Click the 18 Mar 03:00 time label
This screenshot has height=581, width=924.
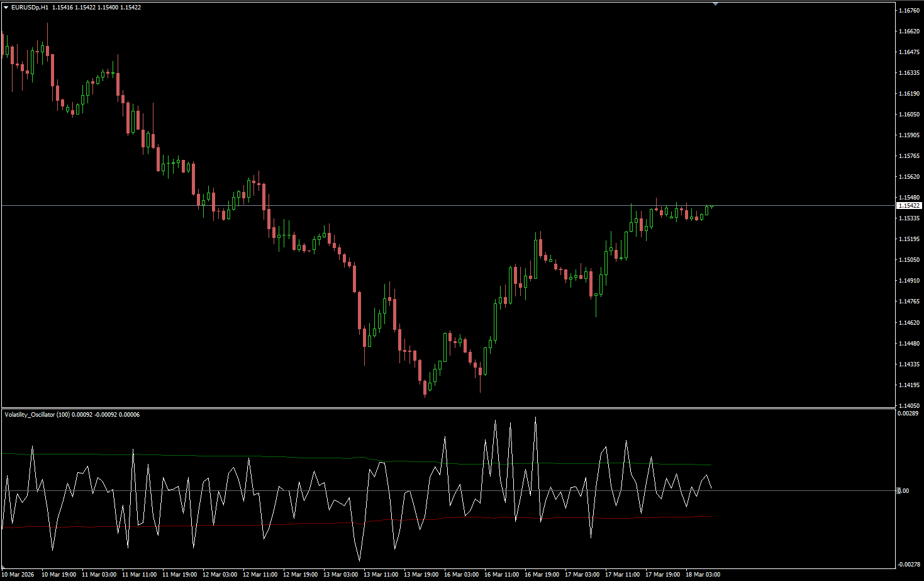pyautogui.click(x=704, y=574)
